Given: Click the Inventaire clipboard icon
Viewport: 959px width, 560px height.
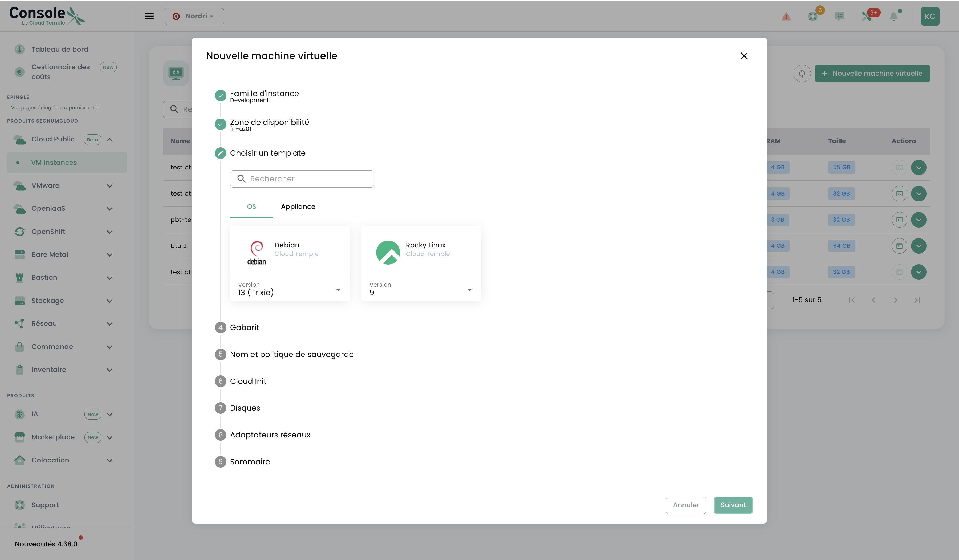Looking at the screenshot, I should coord(19,370).
